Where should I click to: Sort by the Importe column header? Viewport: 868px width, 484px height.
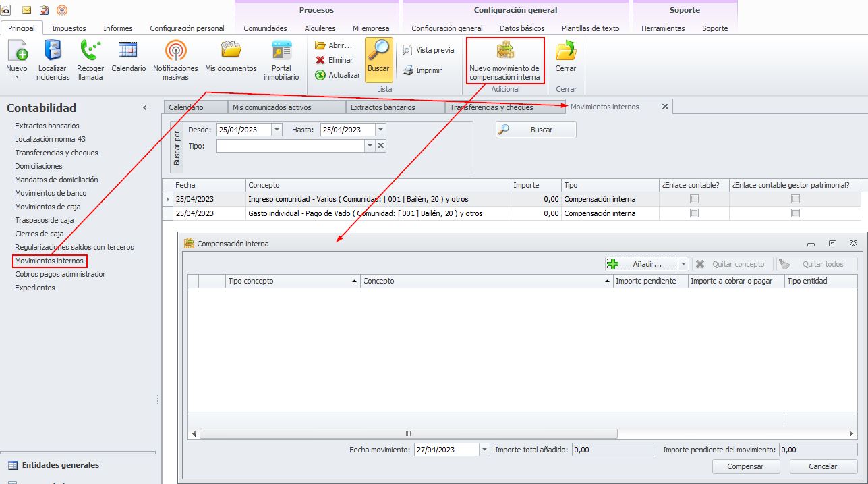click(x=536, y=185)
